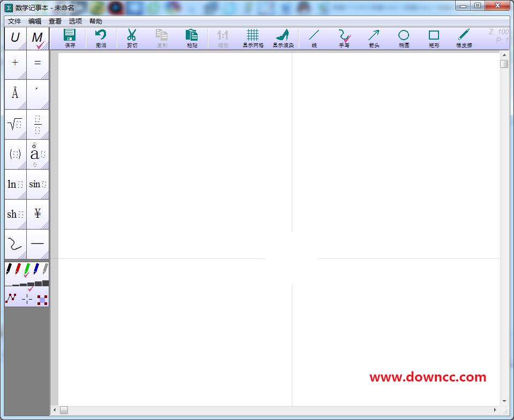Open the 帮助 (Help) menu
The height and width of the screenshot is (420, 514).
pyautogui.click(x=96, y=21)
